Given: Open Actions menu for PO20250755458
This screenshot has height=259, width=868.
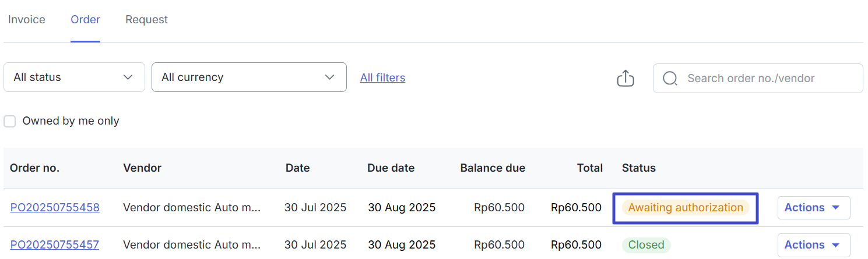Looking at the screenshot, I should [813, 208].
